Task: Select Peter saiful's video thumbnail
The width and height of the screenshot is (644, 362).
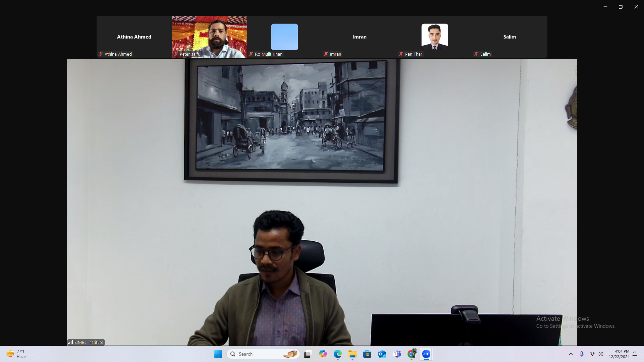Action: pos(209,35)
